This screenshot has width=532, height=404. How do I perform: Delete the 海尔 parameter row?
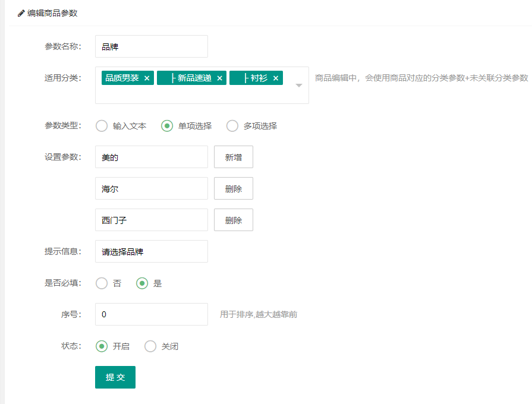[234, 189]
